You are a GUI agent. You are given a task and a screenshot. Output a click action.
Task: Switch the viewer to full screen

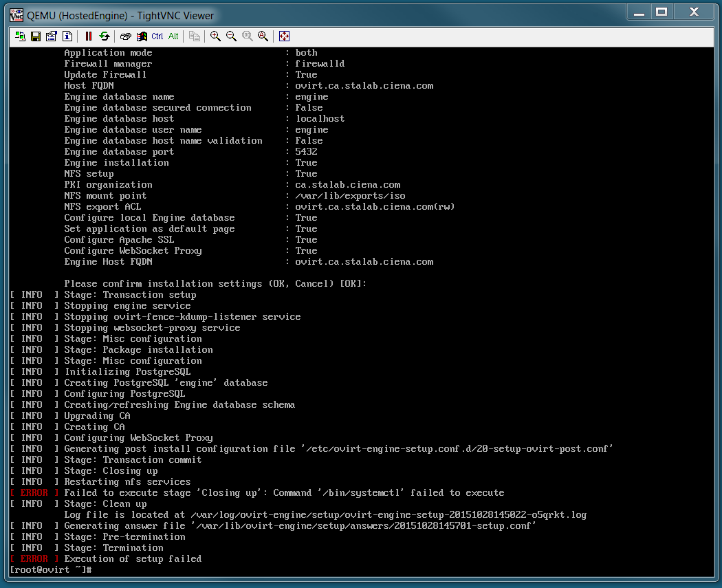[285, 36]
